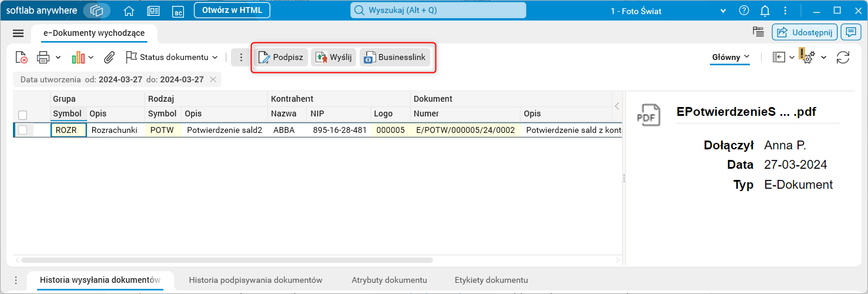Click the Kontrahent column group header
This screenshot has height=294, width=868.
coord(339,99)
